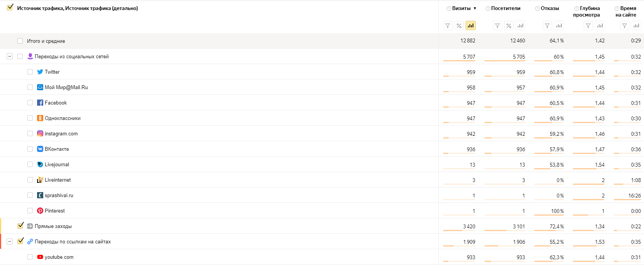Viewport: 644px width, 265px height.
Task: Click the bar chart icon under Время на сайте
Action: tap(636, 26)
